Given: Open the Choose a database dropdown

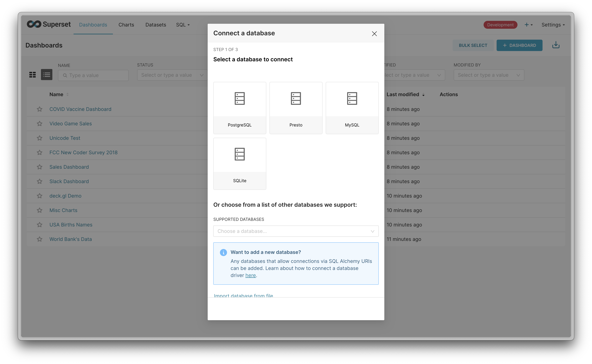Looking at the screenshot, I should [x=296, y=231].
